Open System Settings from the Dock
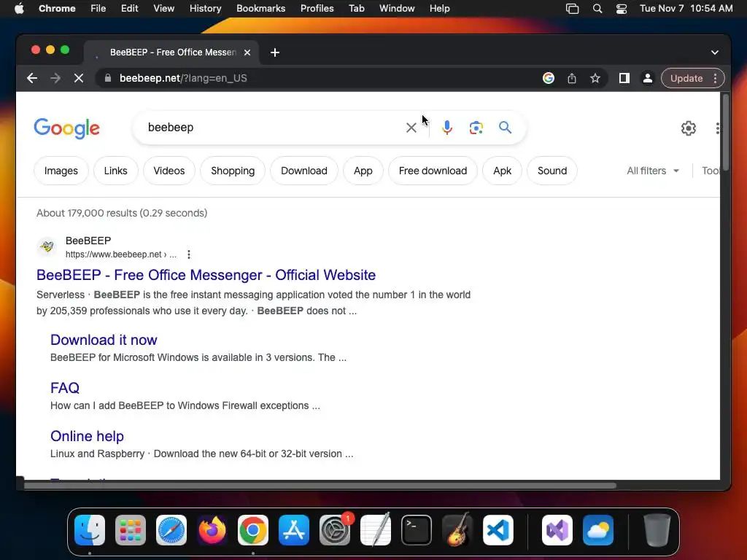 click(x=335, y=530)
